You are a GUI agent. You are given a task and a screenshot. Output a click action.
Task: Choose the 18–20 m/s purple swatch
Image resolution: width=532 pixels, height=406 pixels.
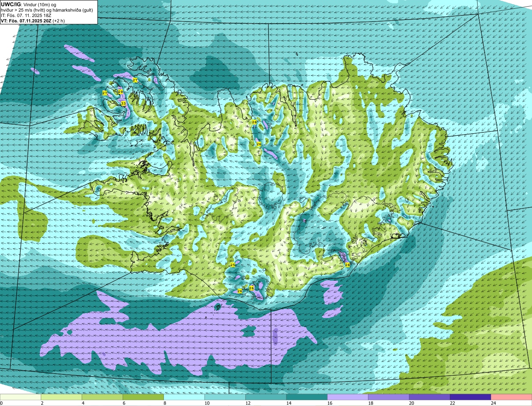[x=389, y=397]
